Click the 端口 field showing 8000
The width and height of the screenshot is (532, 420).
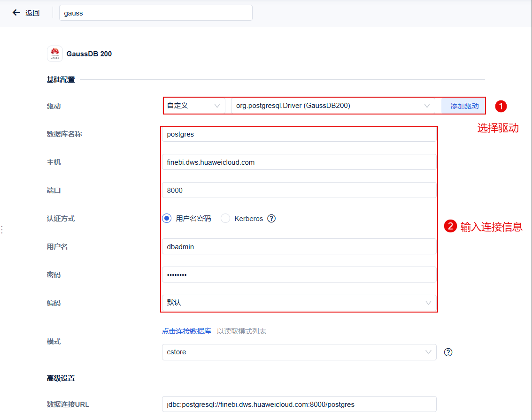[x=299, y=191]
